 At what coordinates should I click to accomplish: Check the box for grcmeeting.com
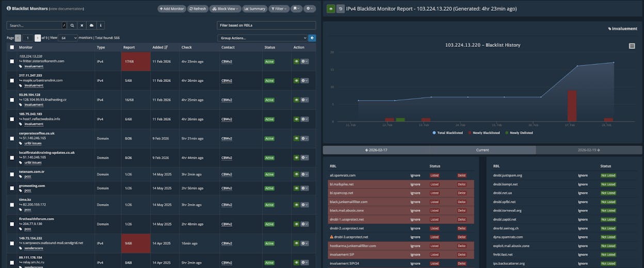click(x=12, y=188)
